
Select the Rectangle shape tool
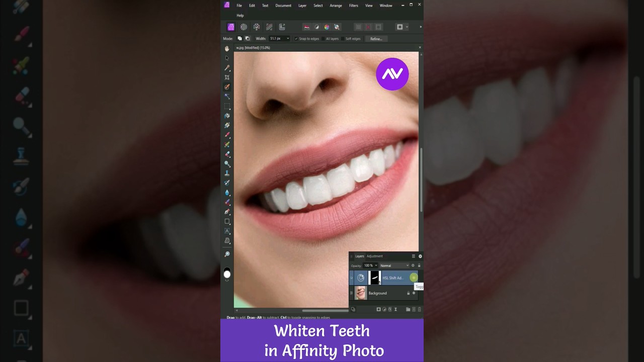pyautogui.click(x=227, y=221)
